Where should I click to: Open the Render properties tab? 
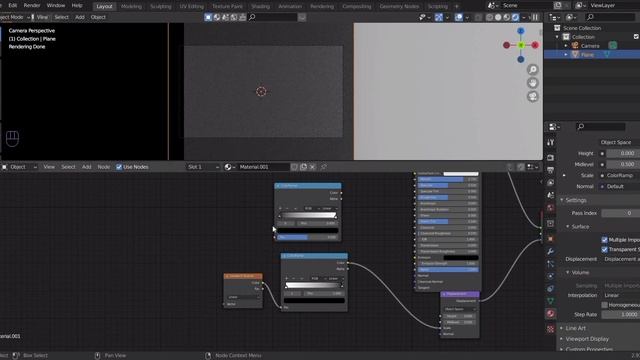pos(550,158)
